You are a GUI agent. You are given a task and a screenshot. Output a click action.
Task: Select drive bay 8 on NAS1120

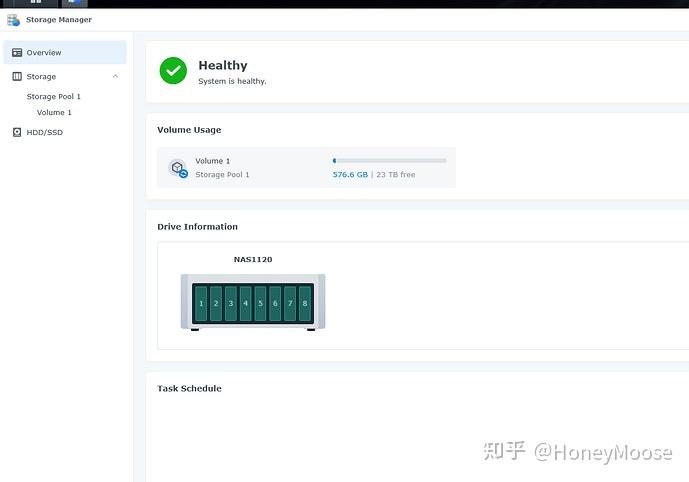point(305,303)
